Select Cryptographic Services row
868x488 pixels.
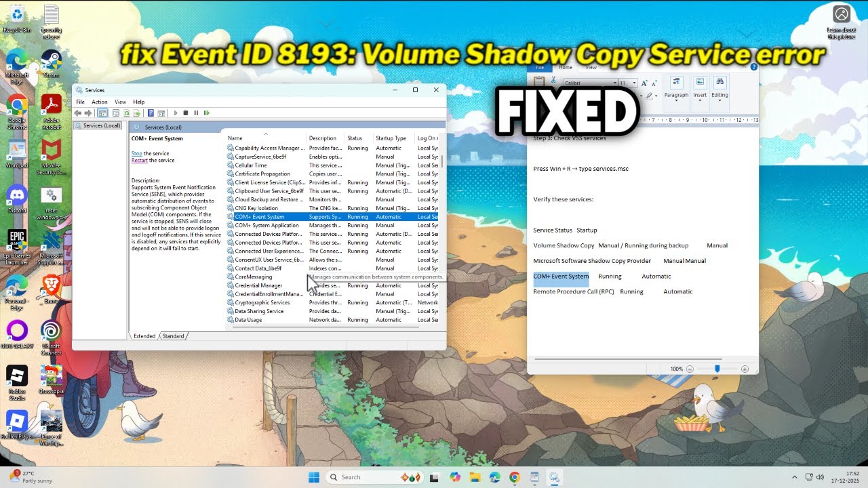(x=332, y=303)
